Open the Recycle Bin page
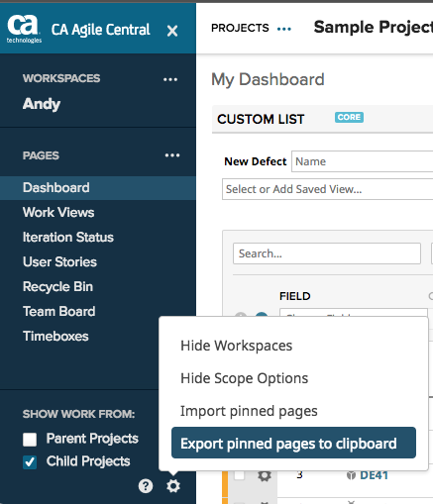433x504 pixels. tap(57, 286)
